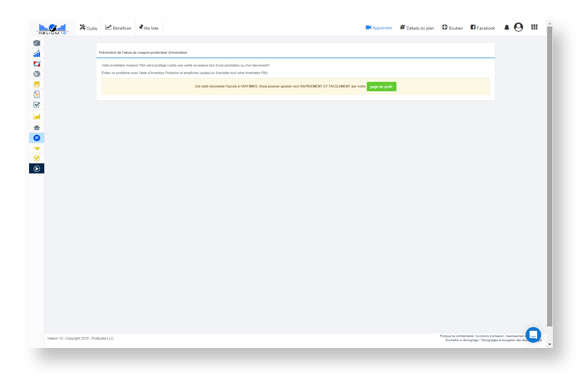Click the Politique de confidentialité footer link
The width and height of the screenshot is (579, 375).
click(x=456, y=336)
